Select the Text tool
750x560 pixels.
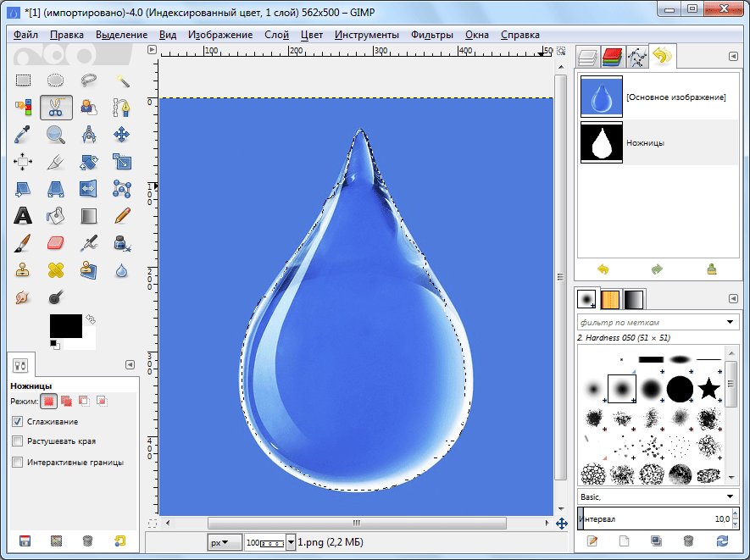[23, 215]
